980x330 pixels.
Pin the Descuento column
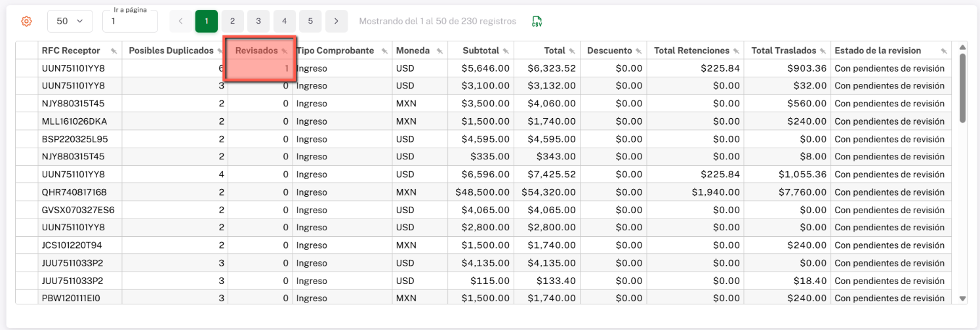638,51
